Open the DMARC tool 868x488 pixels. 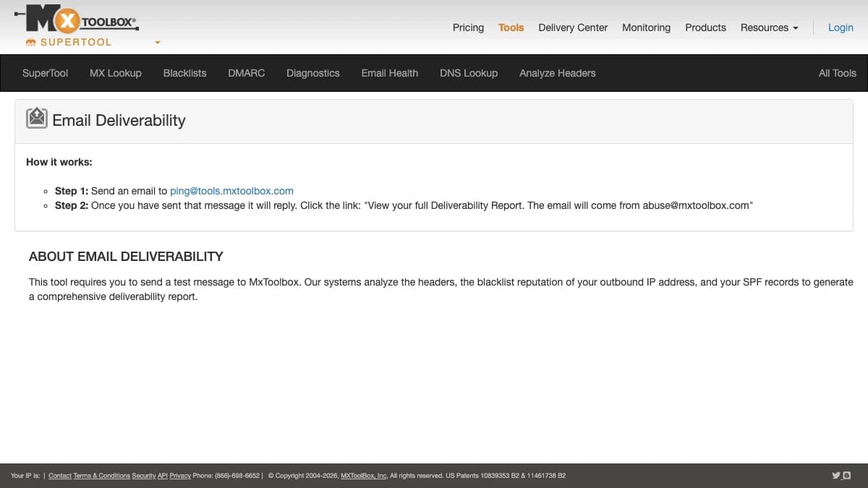pos(246,73)
